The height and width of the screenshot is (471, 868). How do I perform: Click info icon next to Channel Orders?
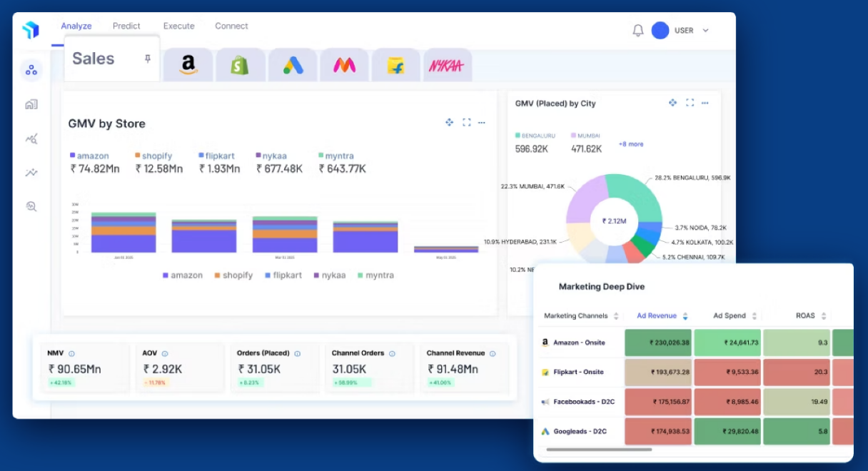coord(392,353)
